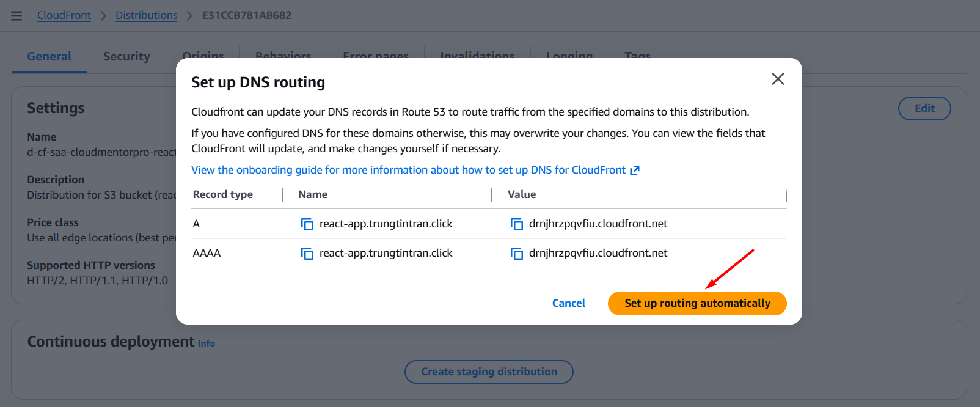Open the Origins tab
The width and height of the screenshot is (980, 407).
[203, 54]
